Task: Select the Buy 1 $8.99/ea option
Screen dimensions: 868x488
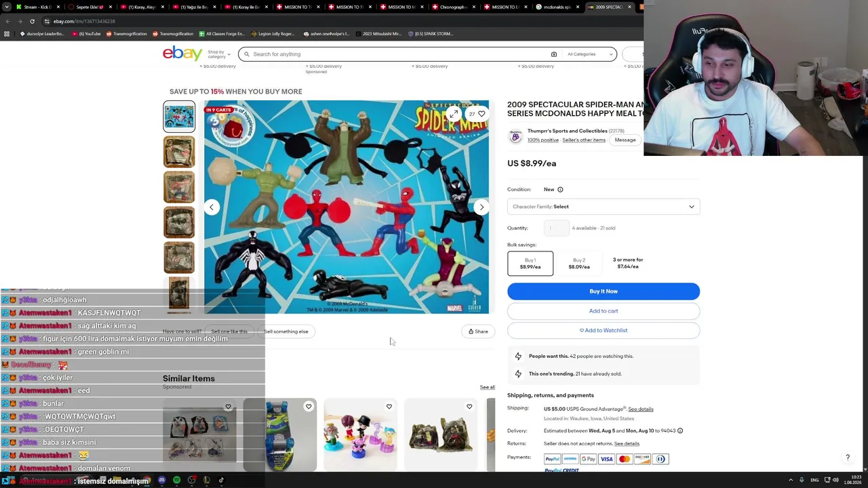Action: click(530, 264)
